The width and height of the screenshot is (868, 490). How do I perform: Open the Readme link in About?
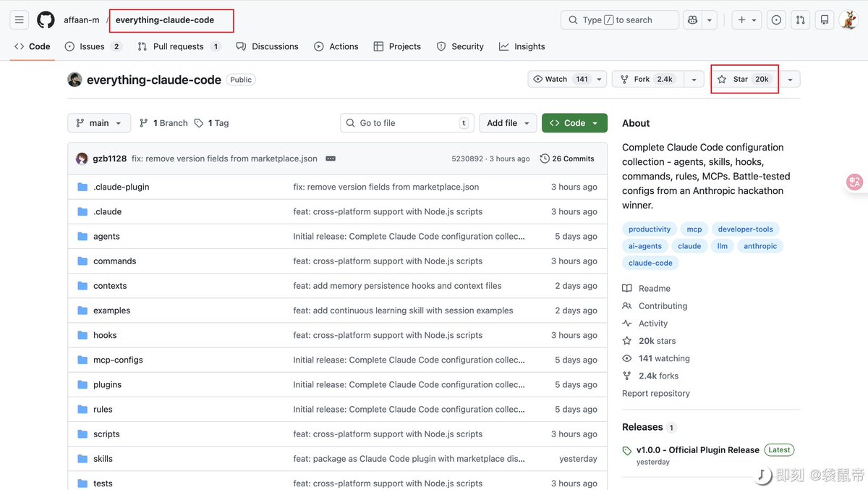(647, 288)
